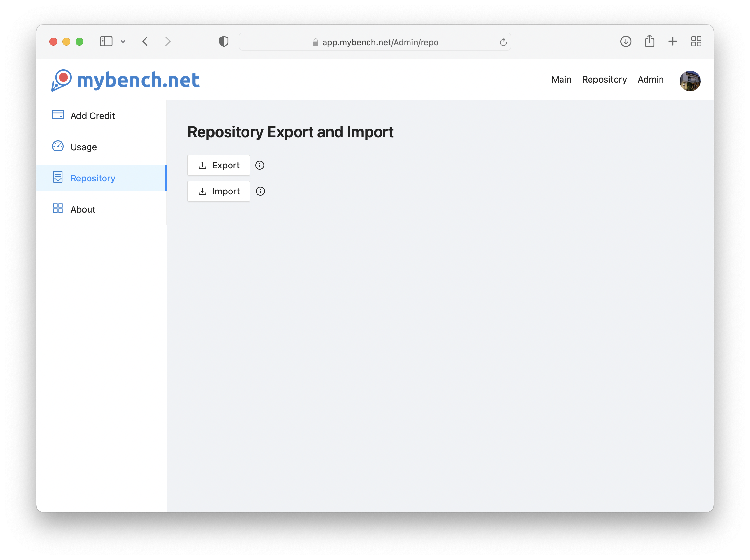Click the Add Credit card icon
The width and height of the screenshot is (750, 560).
click(58, 115)
